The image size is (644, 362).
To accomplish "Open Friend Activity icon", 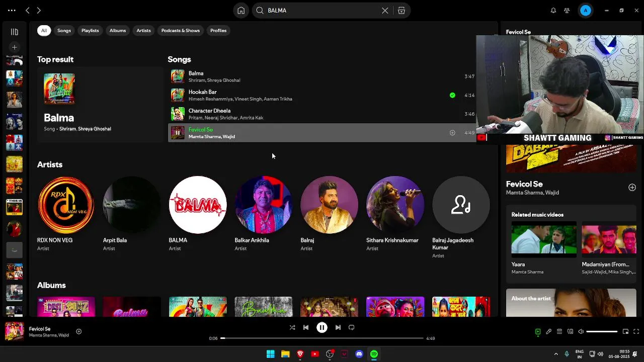I will click(x=567, y=10).
